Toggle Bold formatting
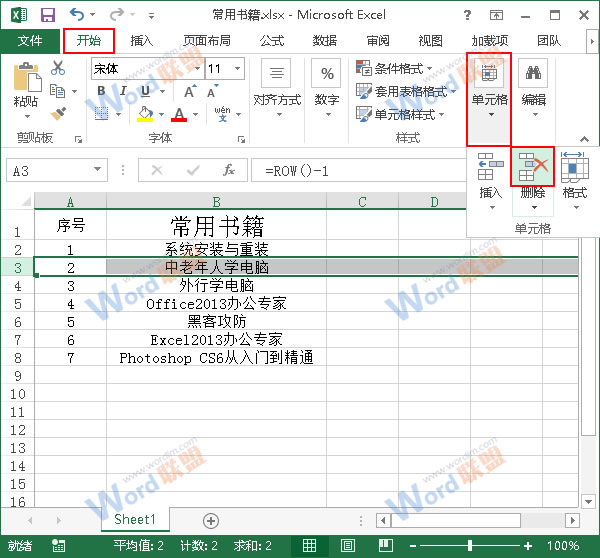 coord(101,92)
